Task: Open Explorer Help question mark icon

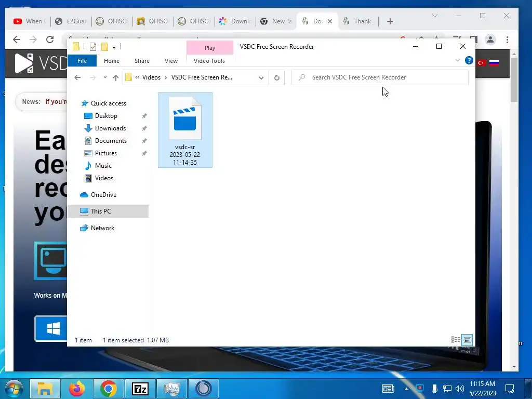Action: coord(469,60)
